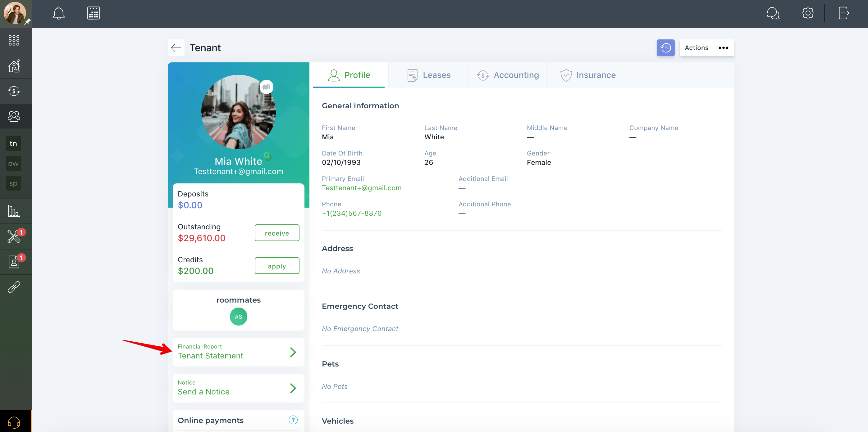Click the phone number +1(234)567-8876
The height and width of the screenshot is (432, 868).
click(x=351, y=214)
